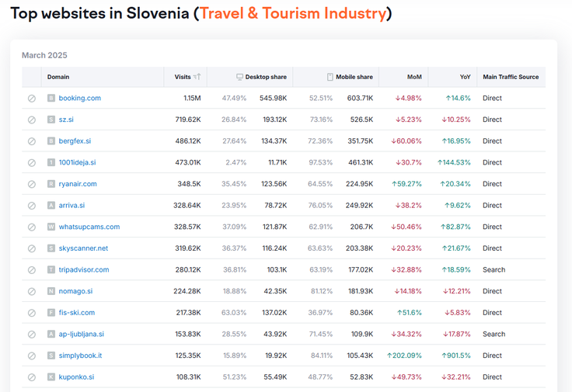Viewport: 572px width, 392px height.
Task: Click the tripadvisor.com favicon
Action: [x=51, y=269]
